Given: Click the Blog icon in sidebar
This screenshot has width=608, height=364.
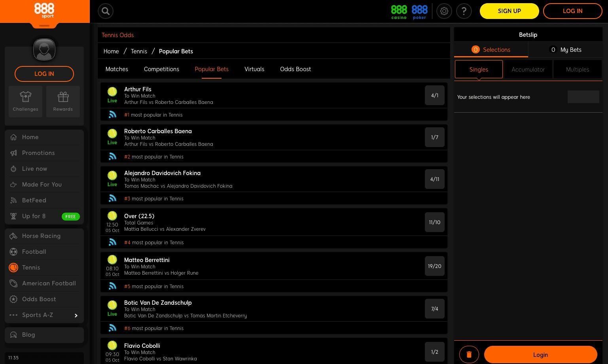Looking at the screenshot, I should pos(13,335).
